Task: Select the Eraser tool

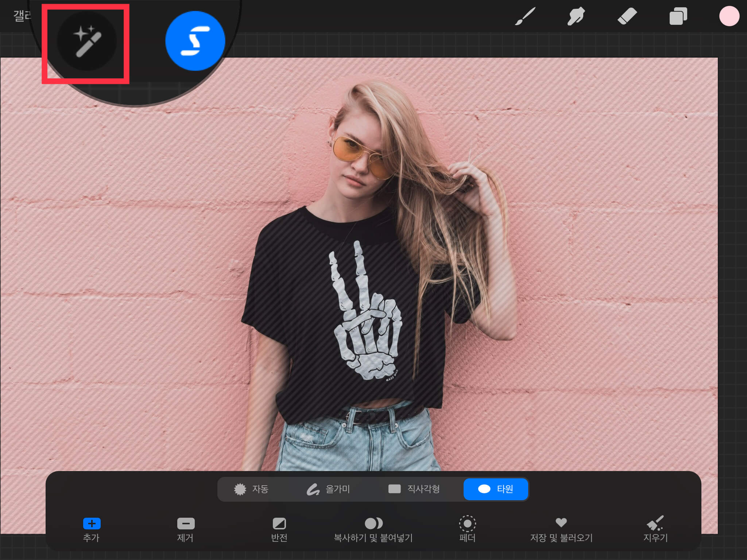Action: click(x=627, y=16)
